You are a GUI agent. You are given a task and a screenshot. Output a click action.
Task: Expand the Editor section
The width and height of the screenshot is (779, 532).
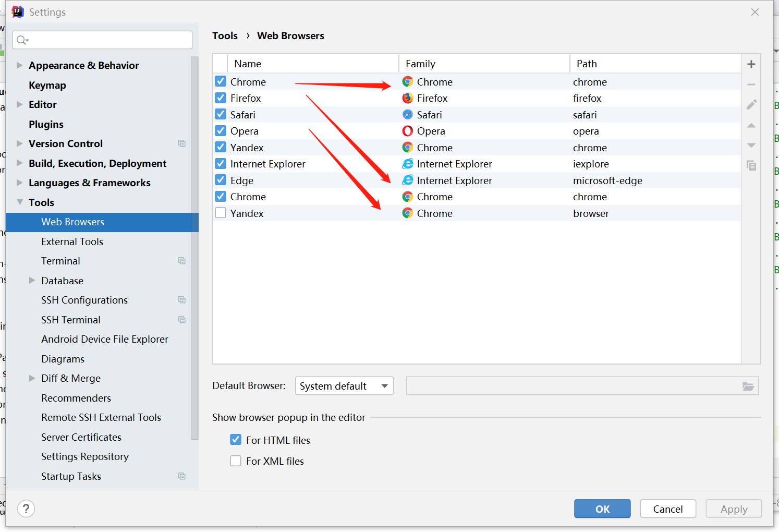coord(19,104)
